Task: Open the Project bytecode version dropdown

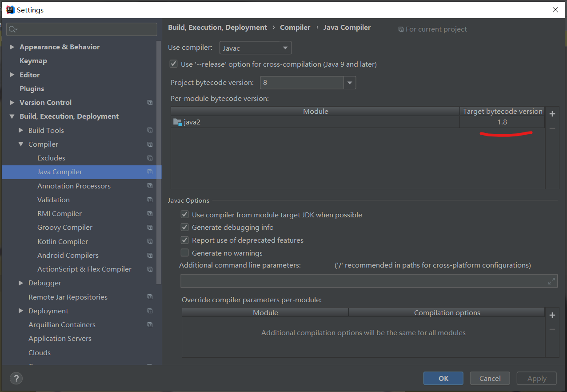Action: coord(350,83)
